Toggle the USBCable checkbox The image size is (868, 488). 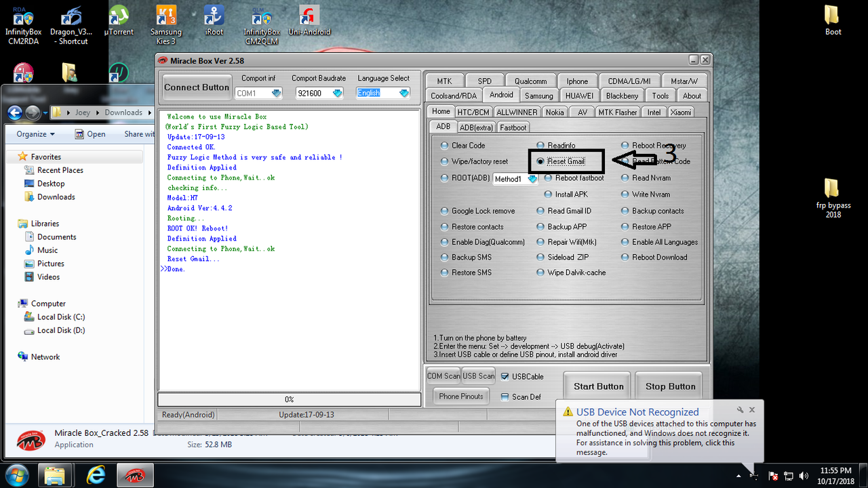(x=505, y=376)
